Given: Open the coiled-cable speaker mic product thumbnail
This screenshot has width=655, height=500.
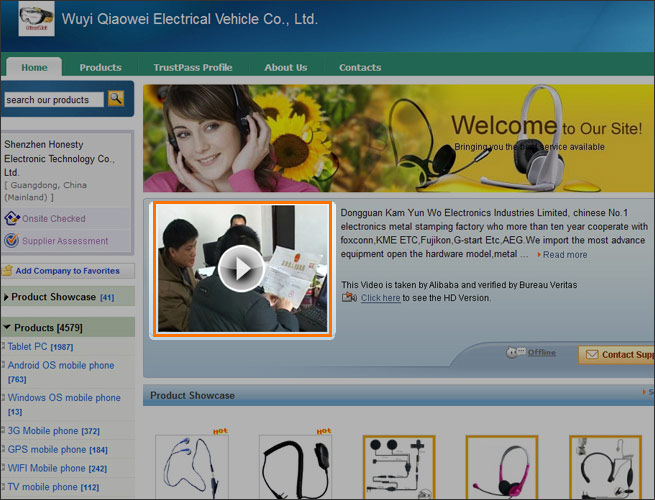Looking at the screenshot, I should [x=295, y=467].
